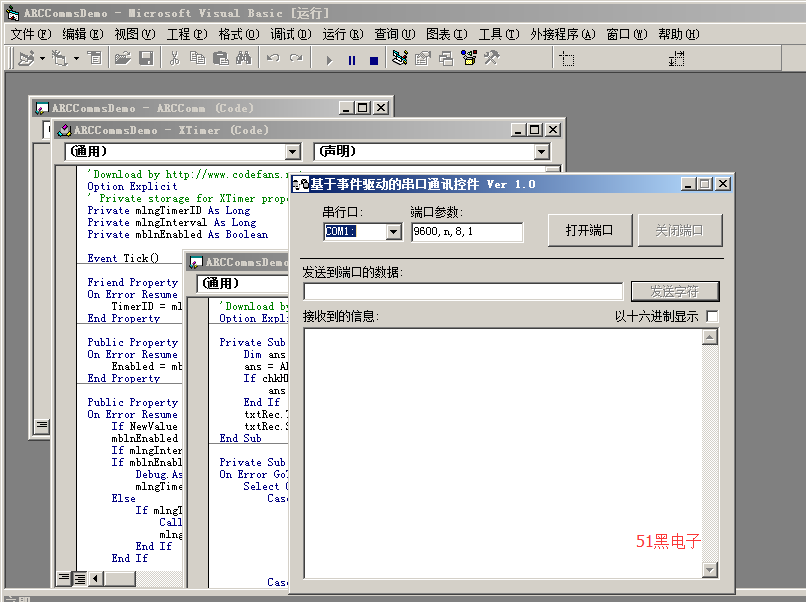Click Full Module View button in XTimer window
Viewport: 806px width, 602px height.
tap(80, 578)
